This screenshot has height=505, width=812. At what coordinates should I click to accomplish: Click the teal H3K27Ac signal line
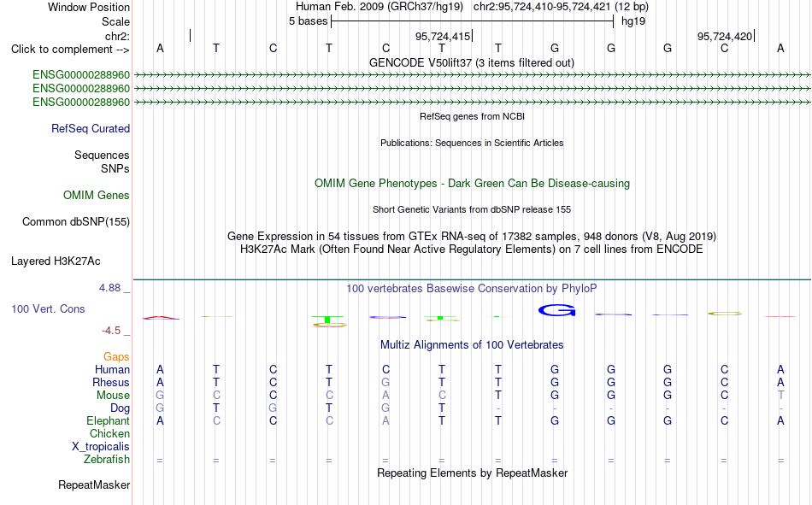click(x=472, y=279)
